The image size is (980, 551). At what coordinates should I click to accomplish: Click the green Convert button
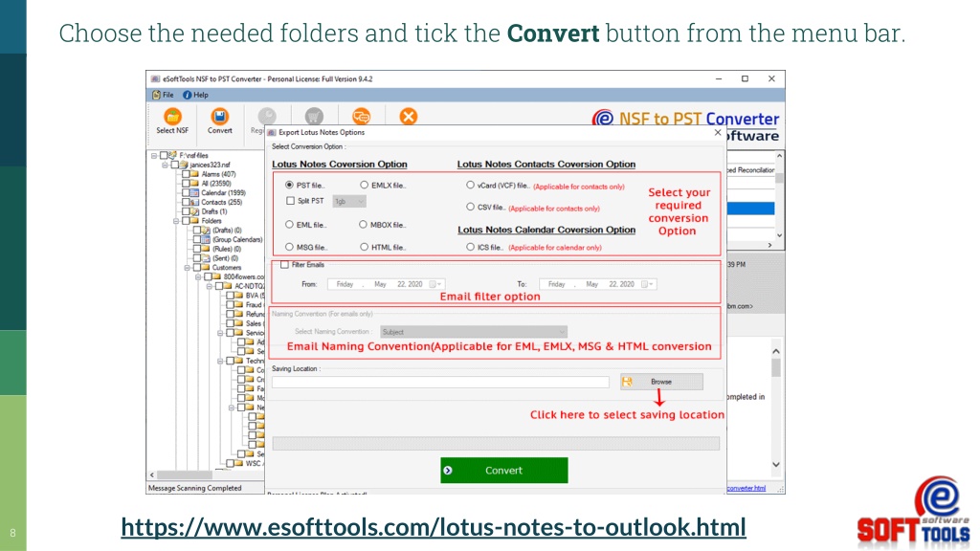[503, 471]
